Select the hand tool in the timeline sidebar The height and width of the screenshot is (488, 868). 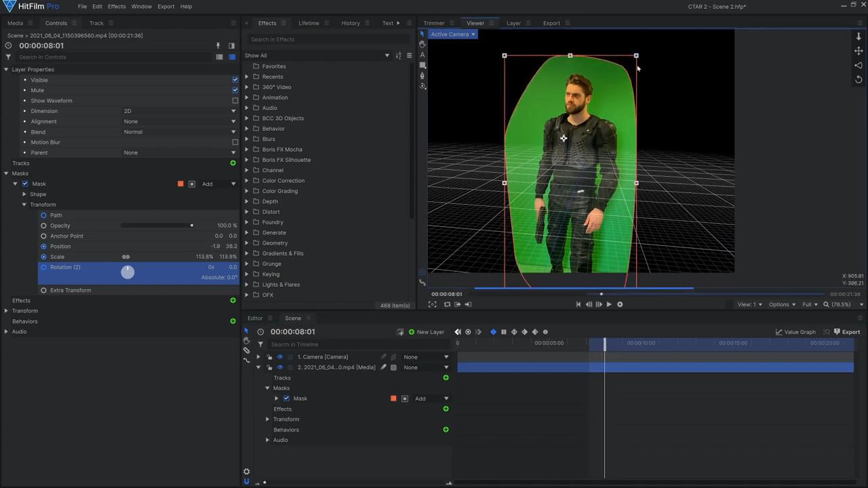246,341
